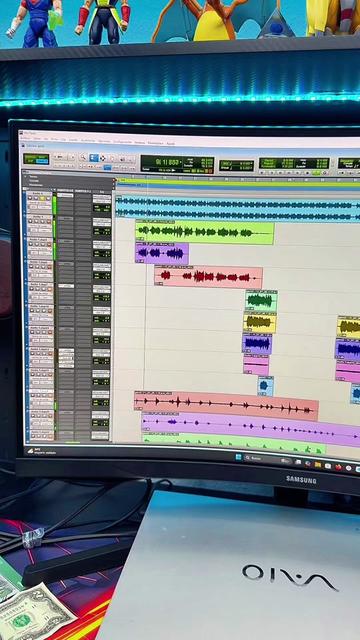Open the red app icon in taskbar
This screenshot has height=640, width=360.
[338, 467]
